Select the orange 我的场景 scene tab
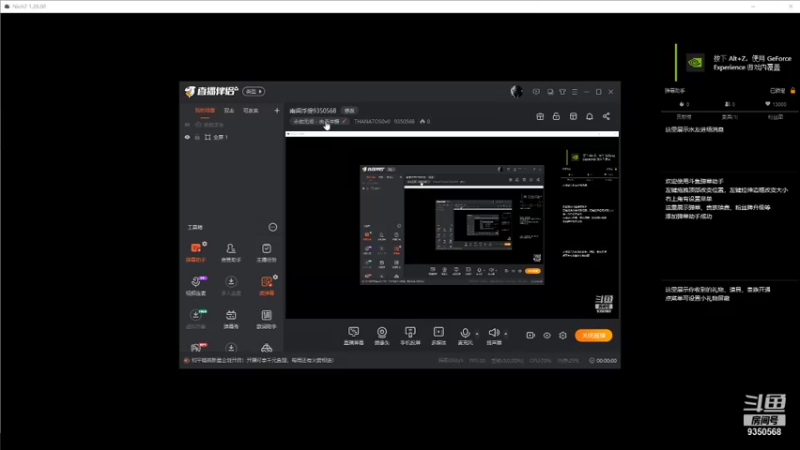Screen dimensions: 800x450 tap(205, 111)
